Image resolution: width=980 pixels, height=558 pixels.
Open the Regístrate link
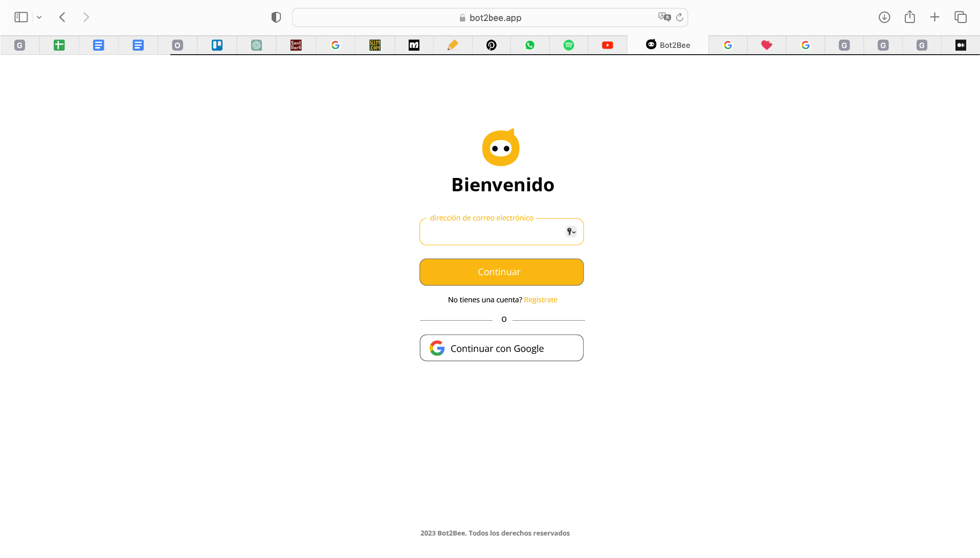[540, 299]
